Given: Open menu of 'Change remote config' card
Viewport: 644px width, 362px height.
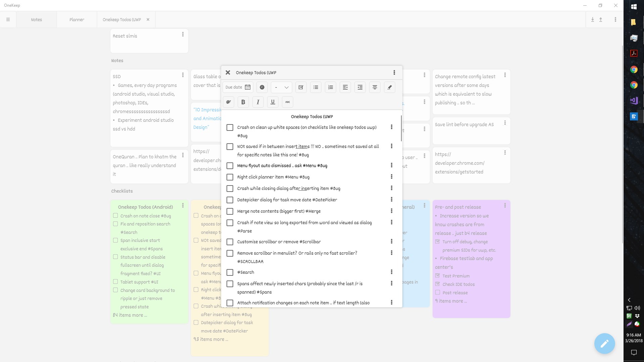Looking at the screenshot, I should pos(505,75).
